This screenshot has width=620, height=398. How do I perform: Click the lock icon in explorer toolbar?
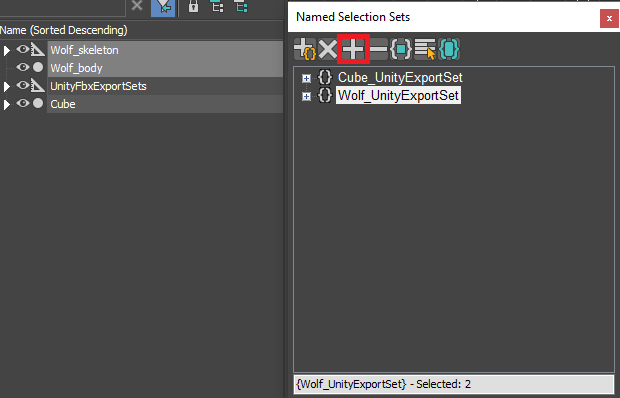(x=193, y=6)
